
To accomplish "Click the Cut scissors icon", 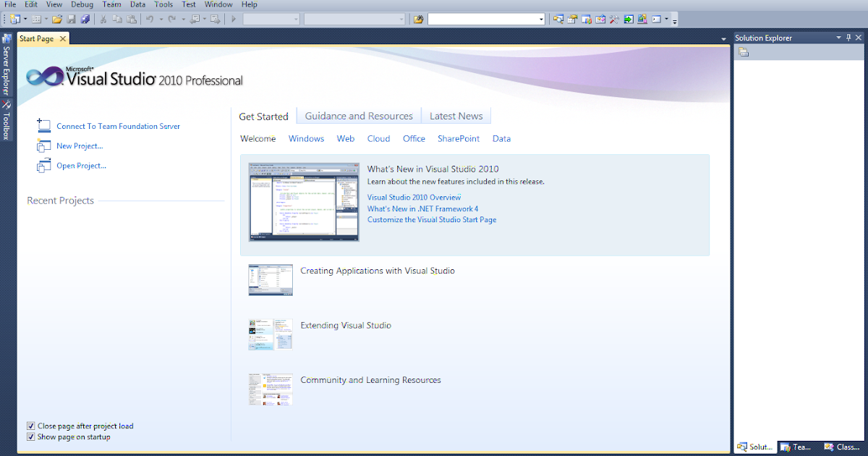I will [103, 19].
